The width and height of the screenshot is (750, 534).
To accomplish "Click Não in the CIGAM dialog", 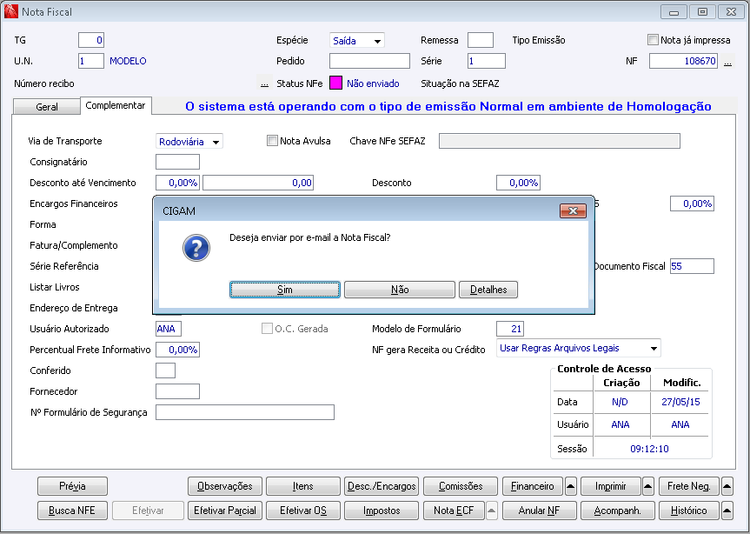I will (x=399, y=289).
